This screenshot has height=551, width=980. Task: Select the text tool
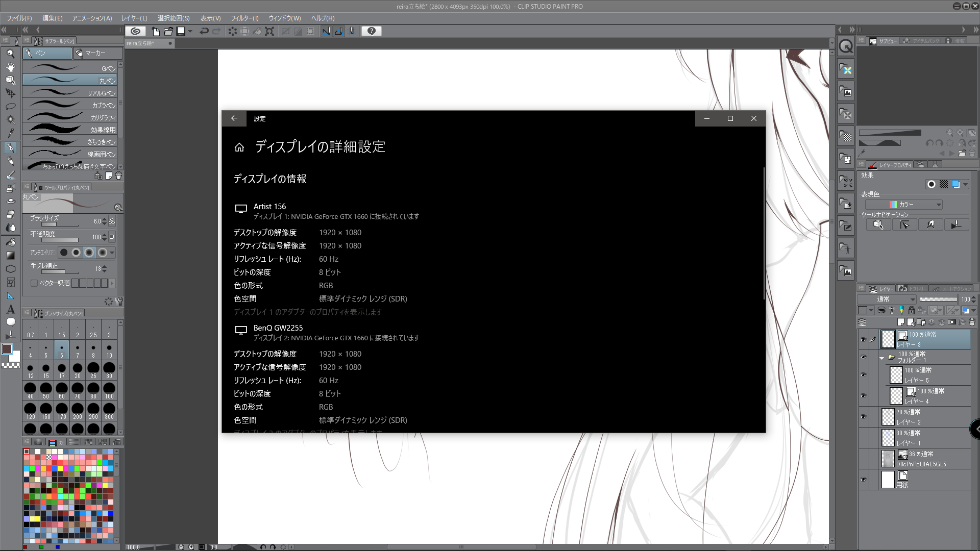click(x=10, y=309)
